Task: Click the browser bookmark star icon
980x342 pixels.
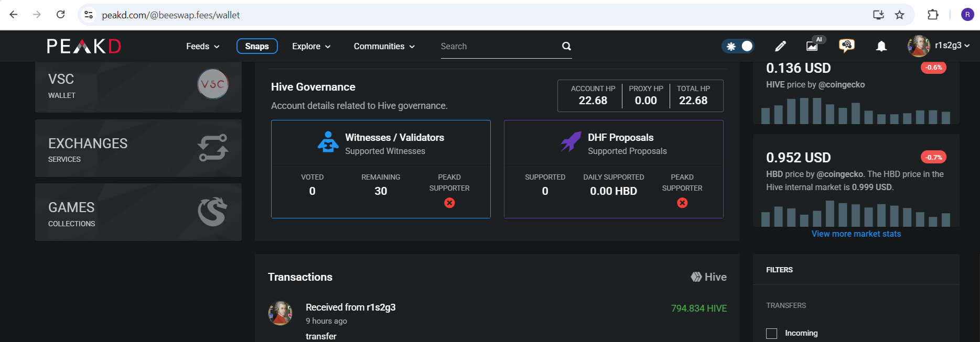Action: pos(900,15)
